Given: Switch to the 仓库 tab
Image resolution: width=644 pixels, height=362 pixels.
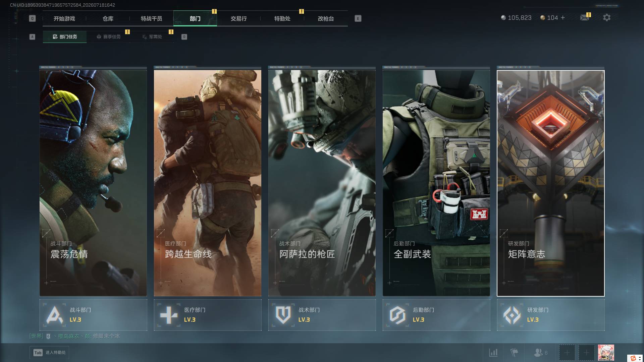Looking at the screenshot, I should click(108, 18).
